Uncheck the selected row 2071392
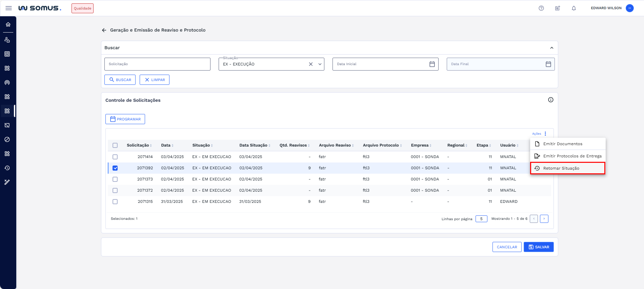The width and height of the screenshot is (644, 289). click(x=115, y=168)
